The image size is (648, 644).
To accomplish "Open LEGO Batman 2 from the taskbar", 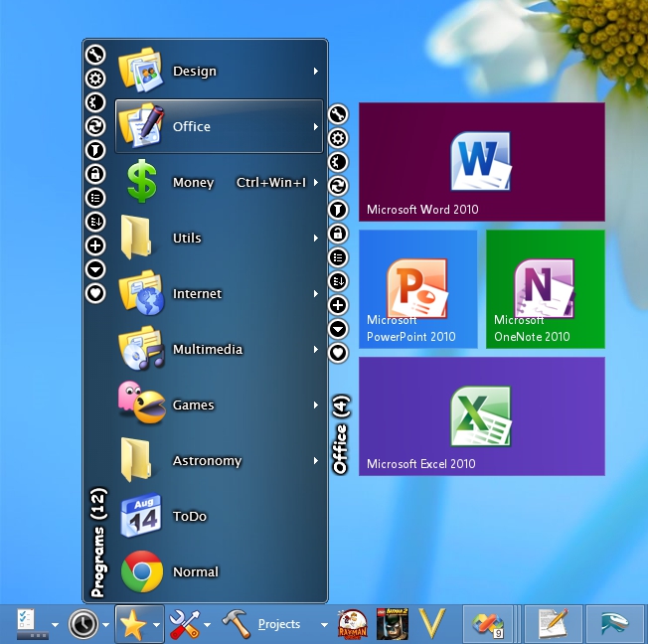I will click(393, 624).
